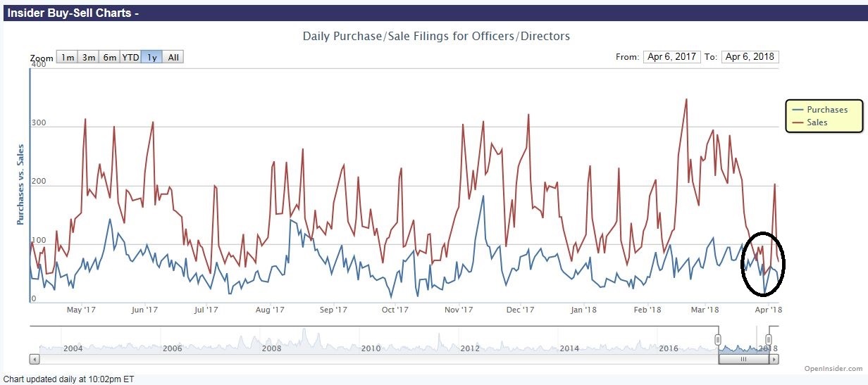Set zoom range to 1m
This screenshot has width=868, height=385.
(x=67, y=57)
